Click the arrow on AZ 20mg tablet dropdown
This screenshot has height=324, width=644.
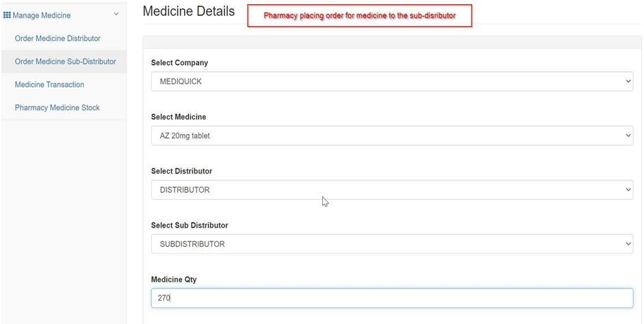pyautogui.click(x=628, y=135)
